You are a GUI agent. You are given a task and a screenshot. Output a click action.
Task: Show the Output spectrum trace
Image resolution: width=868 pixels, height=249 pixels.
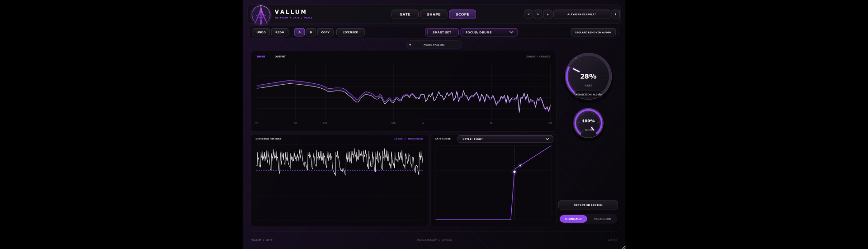tap(280, 57)
